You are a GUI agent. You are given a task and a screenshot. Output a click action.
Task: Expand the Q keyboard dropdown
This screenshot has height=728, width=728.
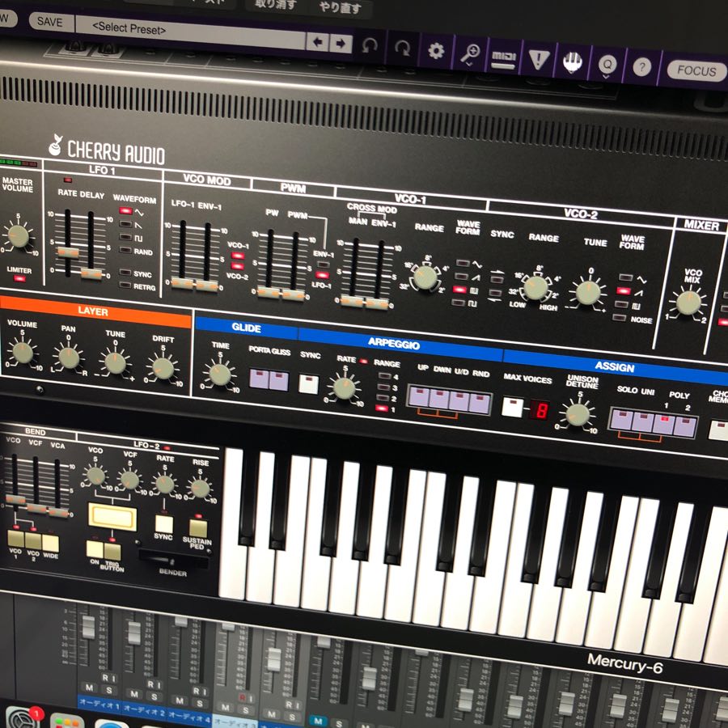[607, 65]
